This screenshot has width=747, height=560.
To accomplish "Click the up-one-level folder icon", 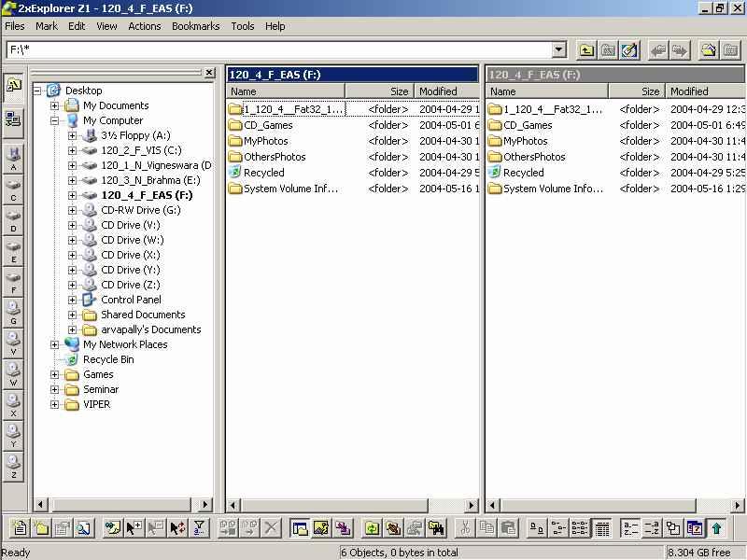I will tap(586, 50).
